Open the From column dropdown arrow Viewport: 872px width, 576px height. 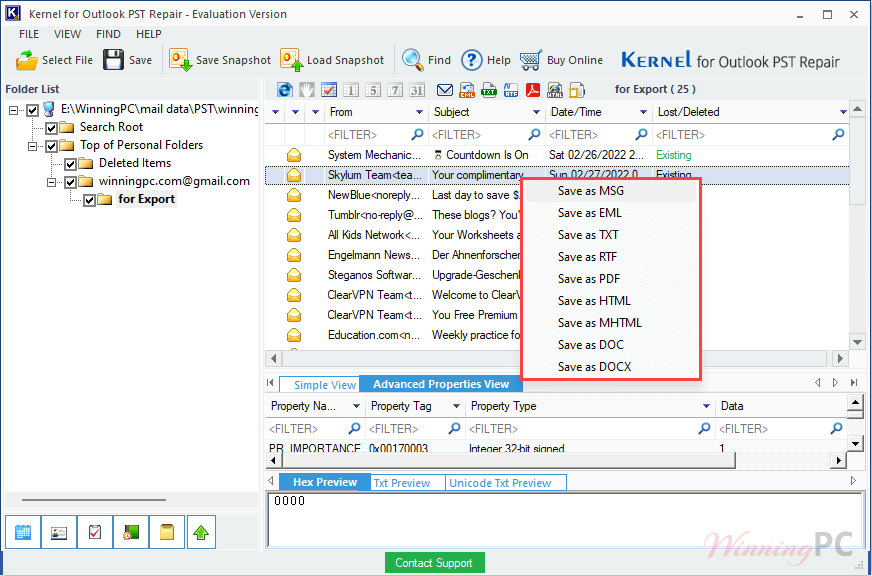[x=419, y=112]
